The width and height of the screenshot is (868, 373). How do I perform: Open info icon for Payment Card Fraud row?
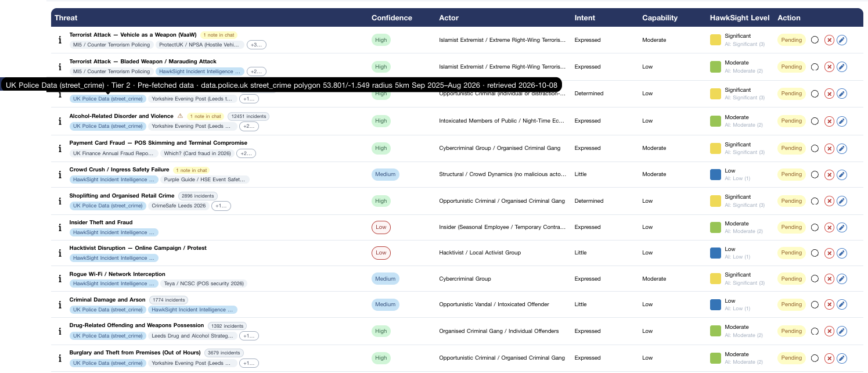60,148
